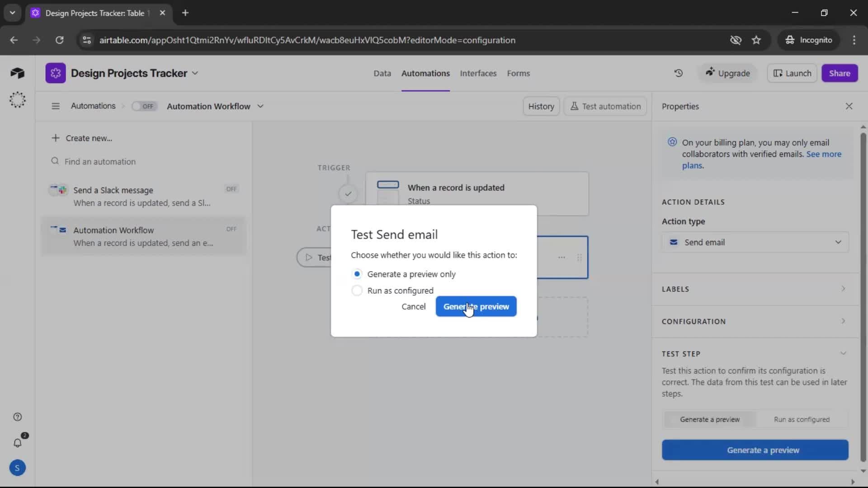Click the hamburger menu next to Automations

click(56, 106)
